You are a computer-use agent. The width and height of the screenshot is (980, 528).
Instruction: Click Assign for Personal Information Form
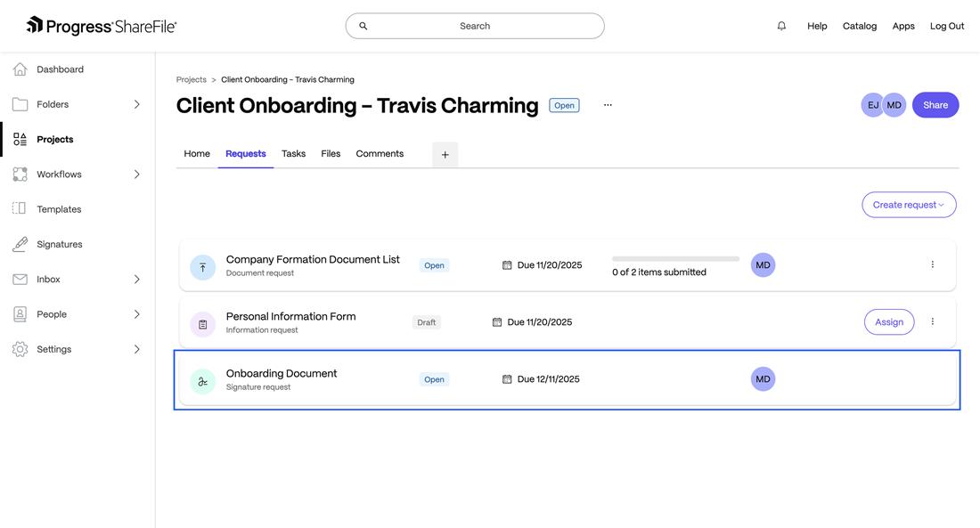888,322
